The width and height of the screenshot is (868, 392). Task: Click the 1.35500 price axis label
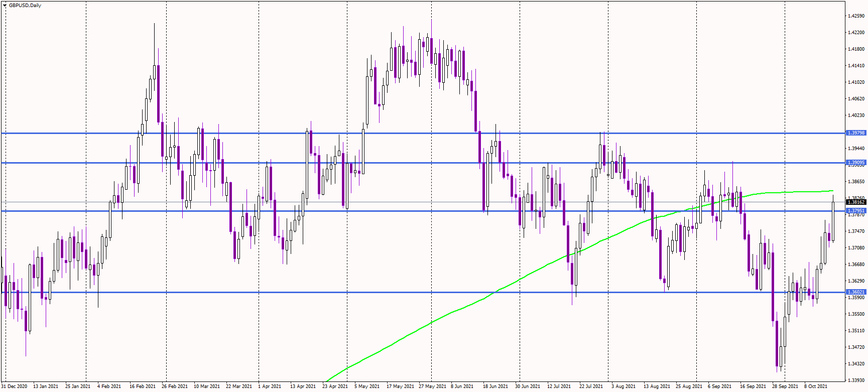click(856, 314)
